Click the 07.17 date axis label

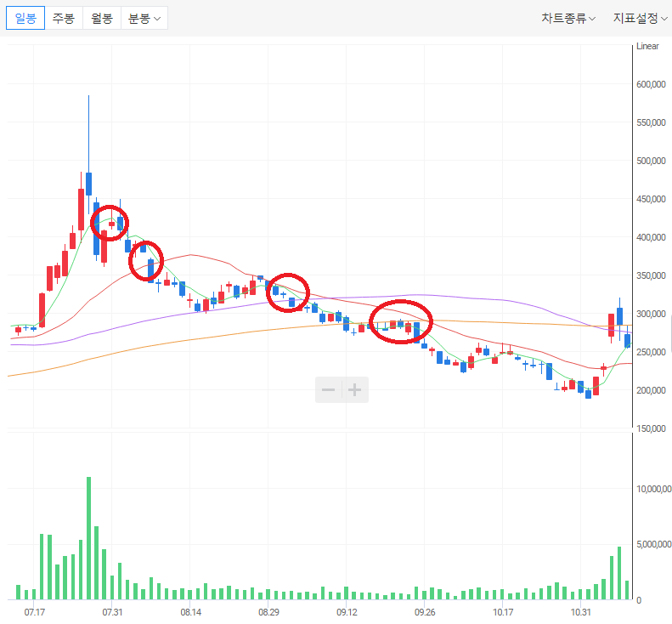(34, 612)
